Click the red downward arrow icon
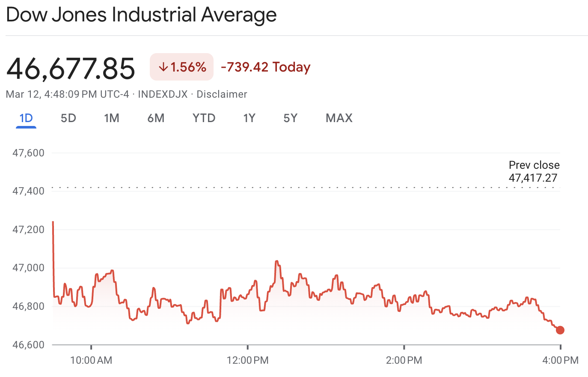The width and height of the screenshot is (588, 377). 163,67
